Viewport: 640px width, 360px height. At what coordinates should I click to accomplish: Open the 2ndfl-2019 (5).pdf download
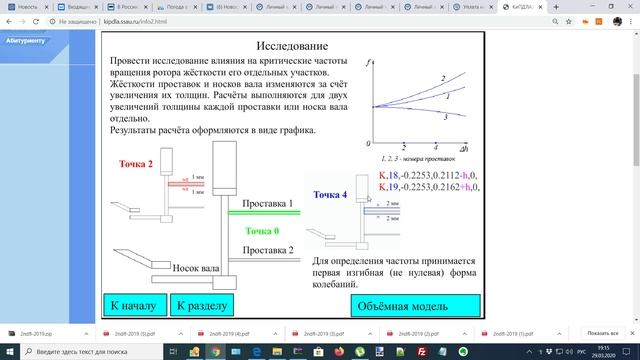[135, 333]
